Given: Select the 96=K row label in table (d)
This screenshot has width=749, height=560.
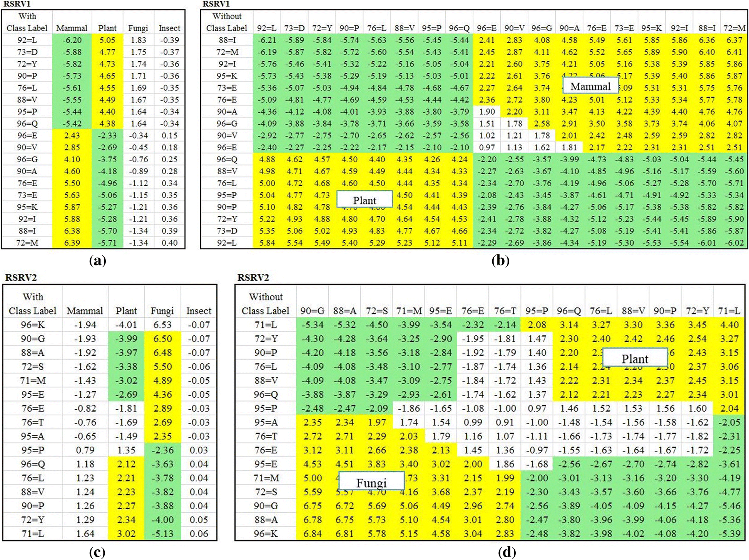Looking at the screenshot, I should (266, 533).
